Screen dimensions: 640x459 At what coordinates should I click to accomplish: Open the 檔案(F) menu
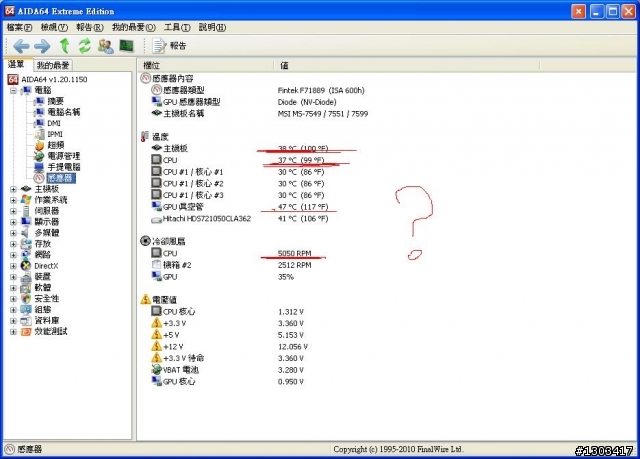point(19,27)
